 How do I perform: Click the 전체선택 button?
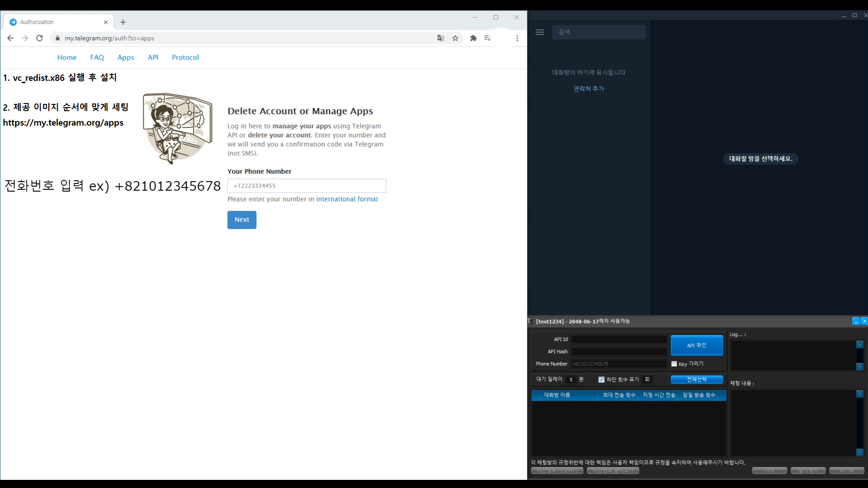697,380
